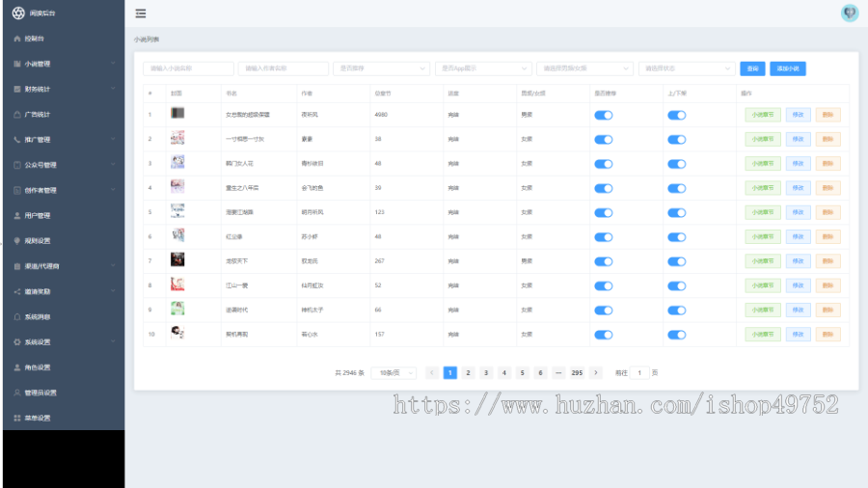
Task: Open the user avatar in top-right corner
Action: click(849, 13)
